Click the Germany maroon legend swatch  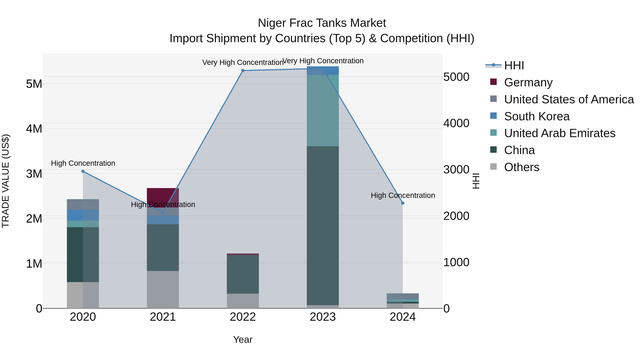point(494,82)
